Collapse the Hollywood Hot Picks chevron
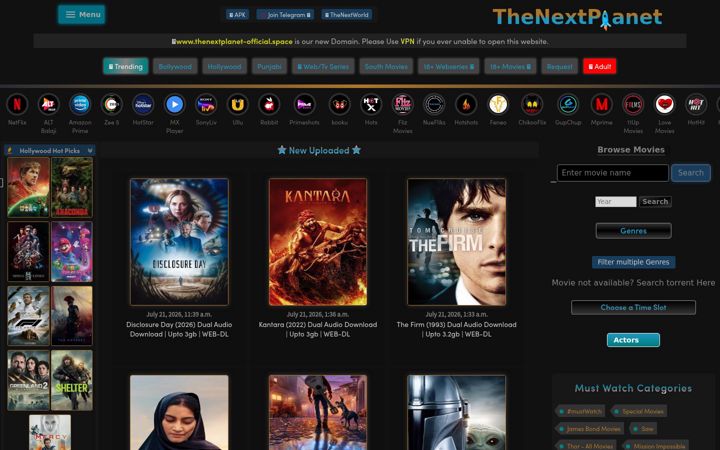This screenshot has height=450, width=720. click(90, 150)
